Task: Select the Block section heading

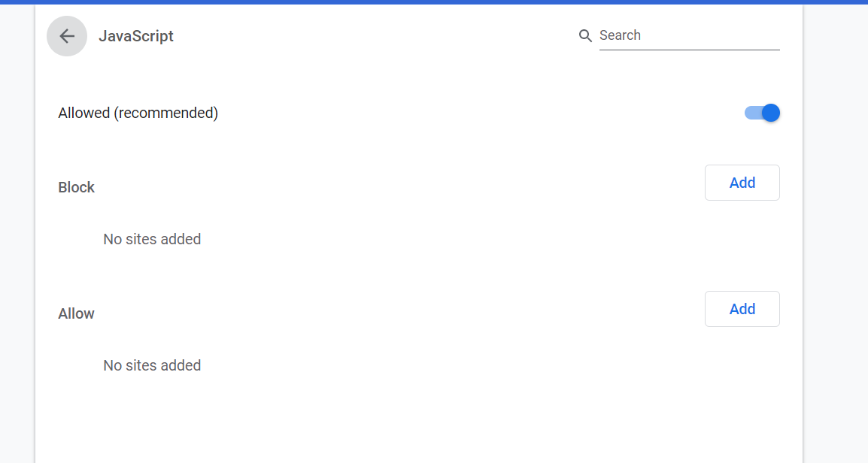Action: click(77, 187)
